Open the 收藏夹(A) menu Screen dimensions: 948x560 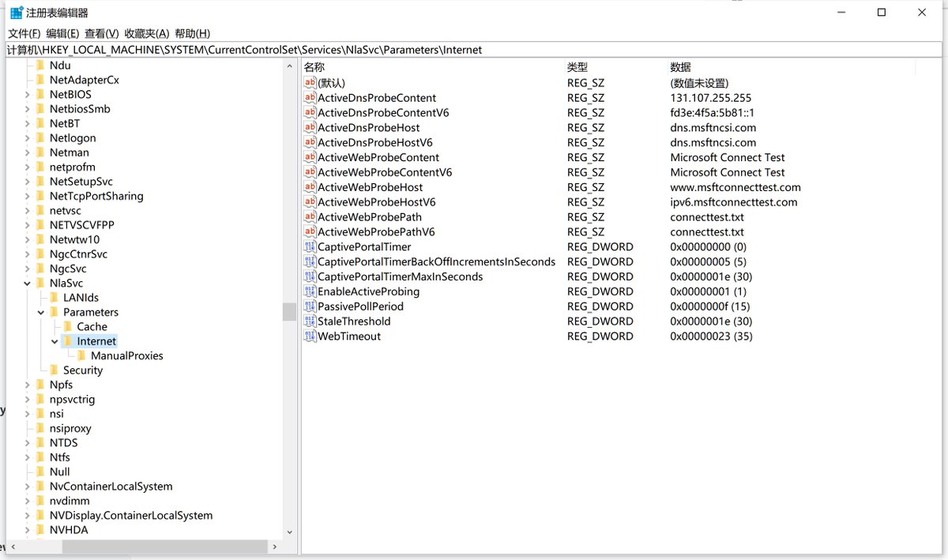(146, 33)
